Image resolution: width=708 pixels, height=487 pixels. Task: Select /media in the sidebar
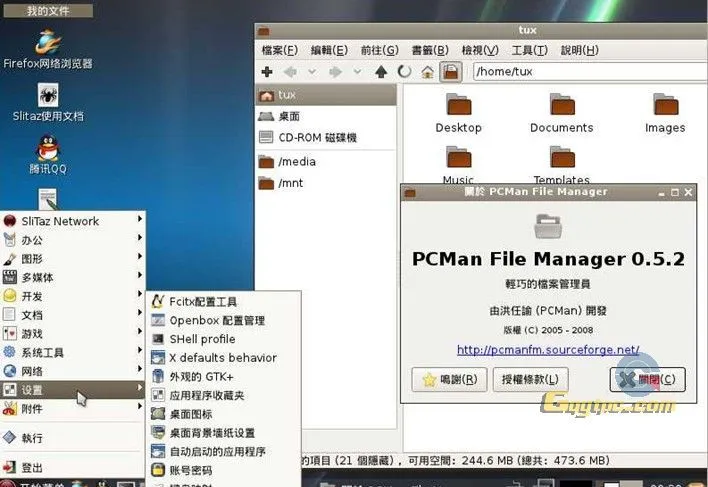[x=297, y=161]
